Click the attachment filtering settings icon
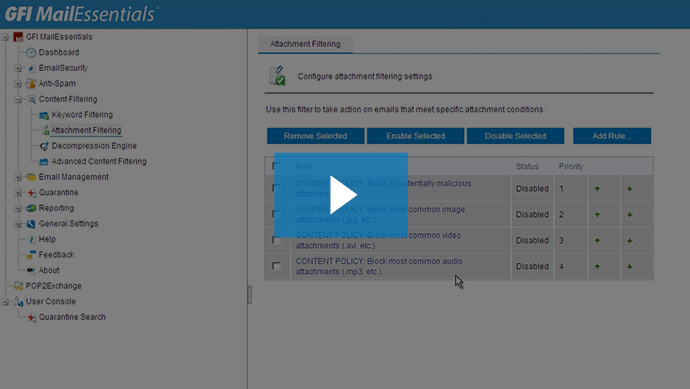This screenshot has height=389, width=690. tap(278, 76)
